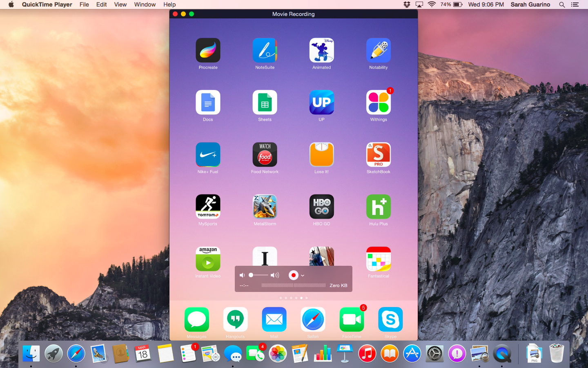588x368 pixels.
Task: Open the Window menu
Action: click(145, 4)
